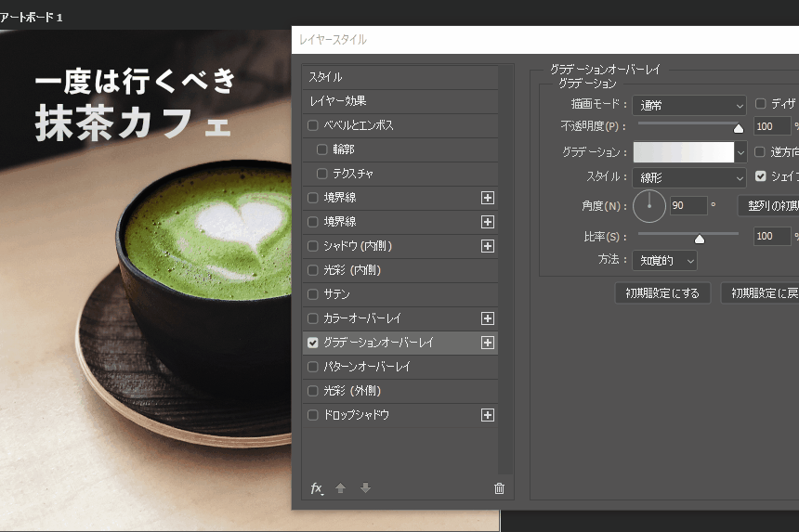The width and height of the screenshot is (799, 532).
Task: Click 初期設定に戻す button
Action: pos(760,293)
